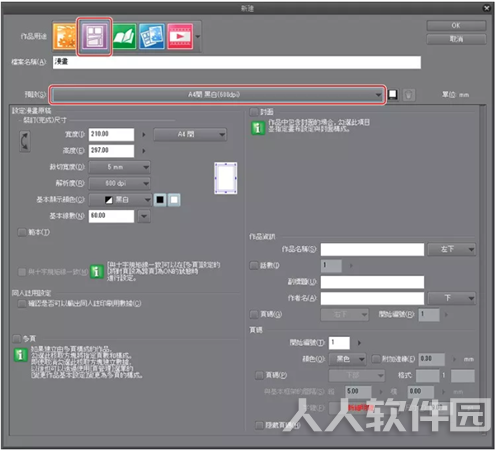Choose the white drawing color swatch
The height and width of the screenshot is (450, 496).
[x=174, y=200]
